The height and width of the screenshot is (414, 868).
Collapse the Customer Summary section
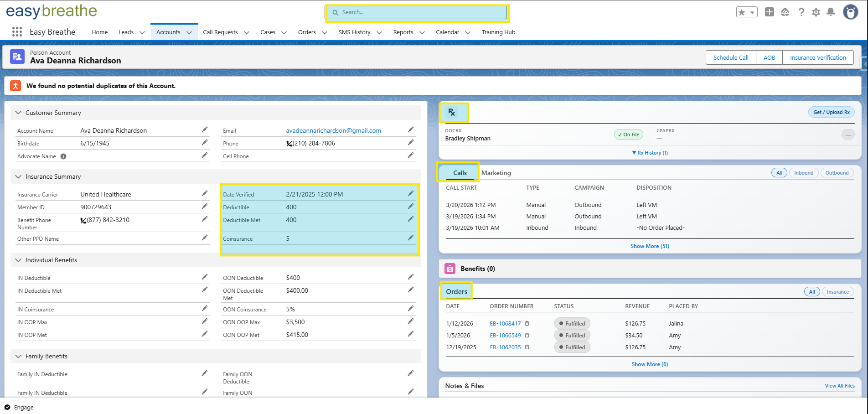pos(18,112)
